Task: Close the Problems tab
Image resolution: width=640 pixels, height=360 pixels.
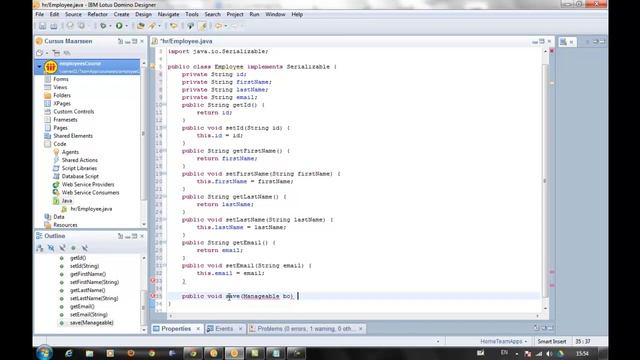Action: click(x=361, y=329)
